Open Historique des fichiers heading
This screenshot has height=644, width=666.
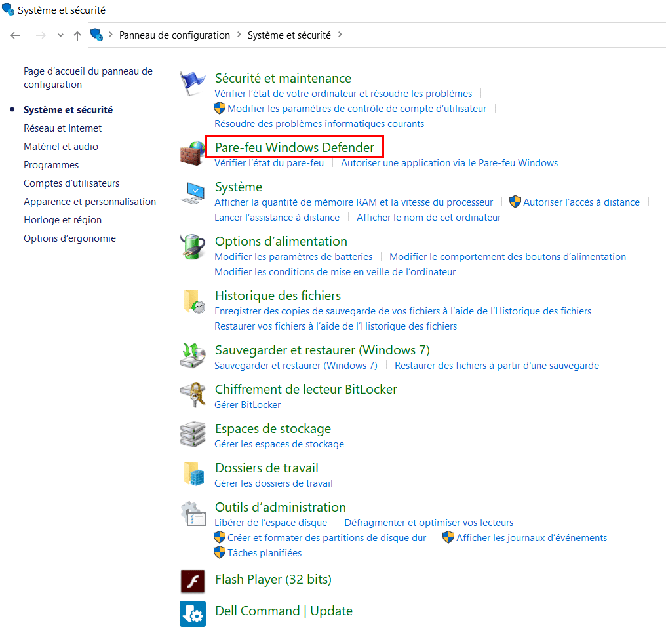[x=278, y=295]
